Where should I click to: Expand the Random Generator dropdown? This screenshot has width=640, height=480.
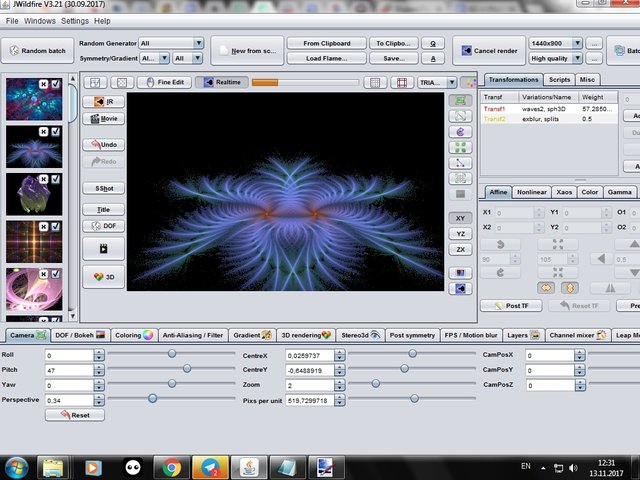(198, 43)
